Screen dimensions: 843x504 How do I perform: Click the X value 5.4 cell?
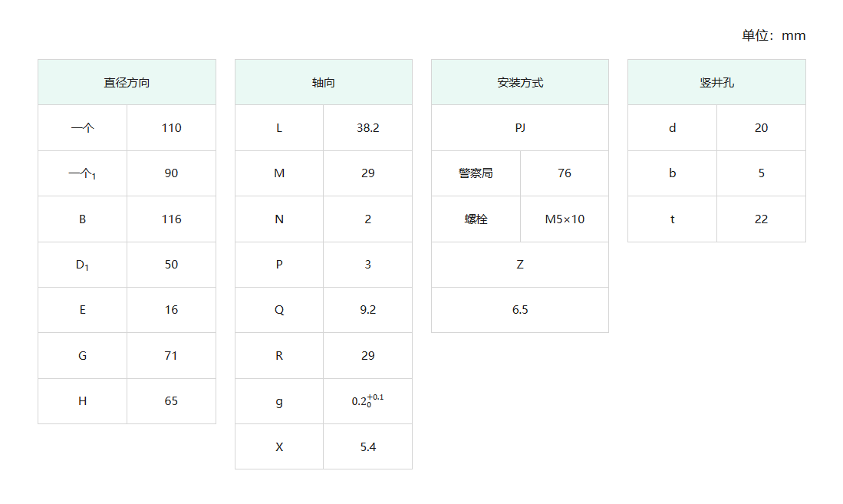click(x=367, y=446)
